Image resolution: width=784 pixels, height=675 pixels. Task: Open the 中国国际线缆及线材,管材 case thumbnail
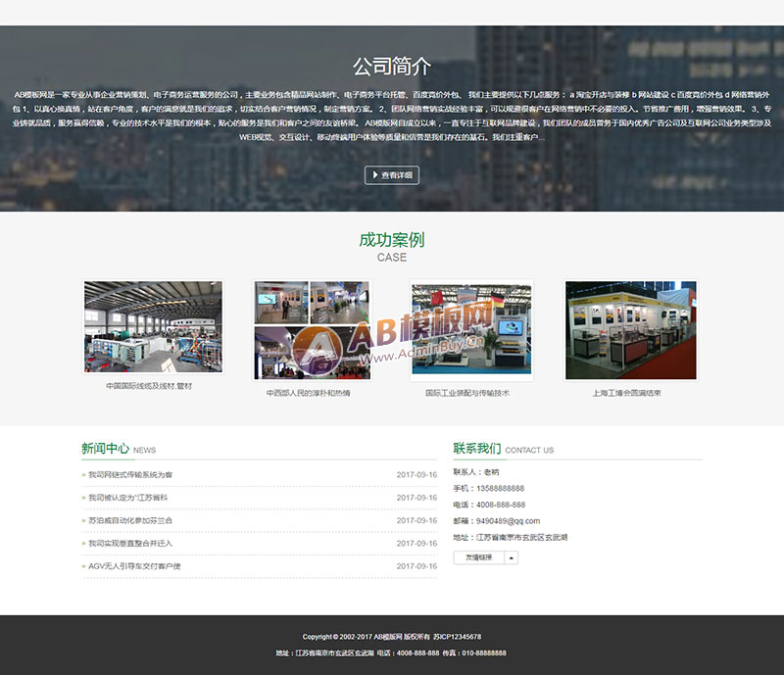153,326
